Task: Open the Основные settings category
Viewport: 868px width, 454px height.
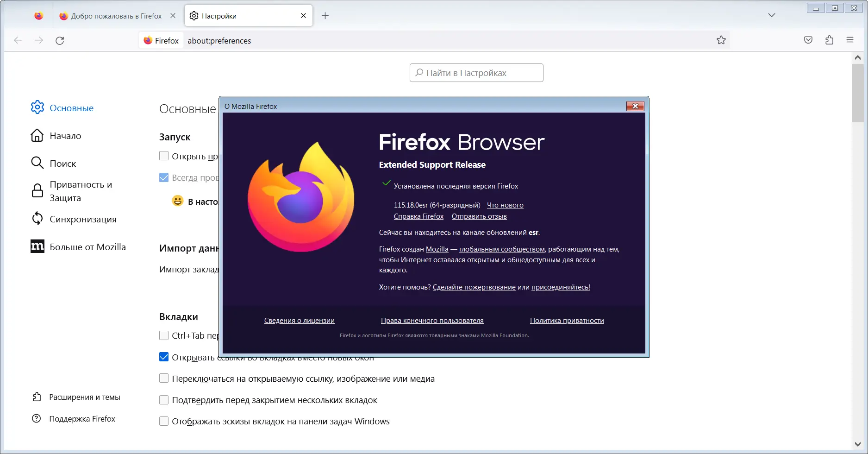Action: click(62, 108)
